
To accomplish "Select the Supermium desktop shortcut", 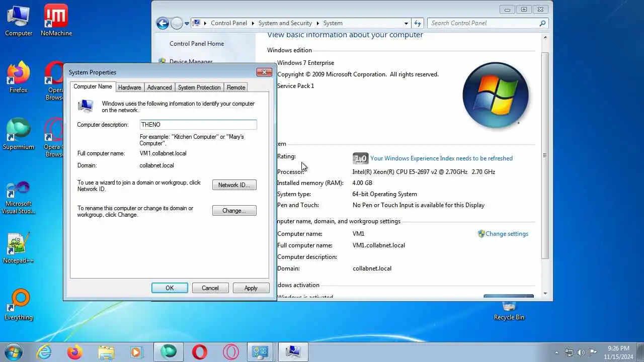I will [19, 134].
